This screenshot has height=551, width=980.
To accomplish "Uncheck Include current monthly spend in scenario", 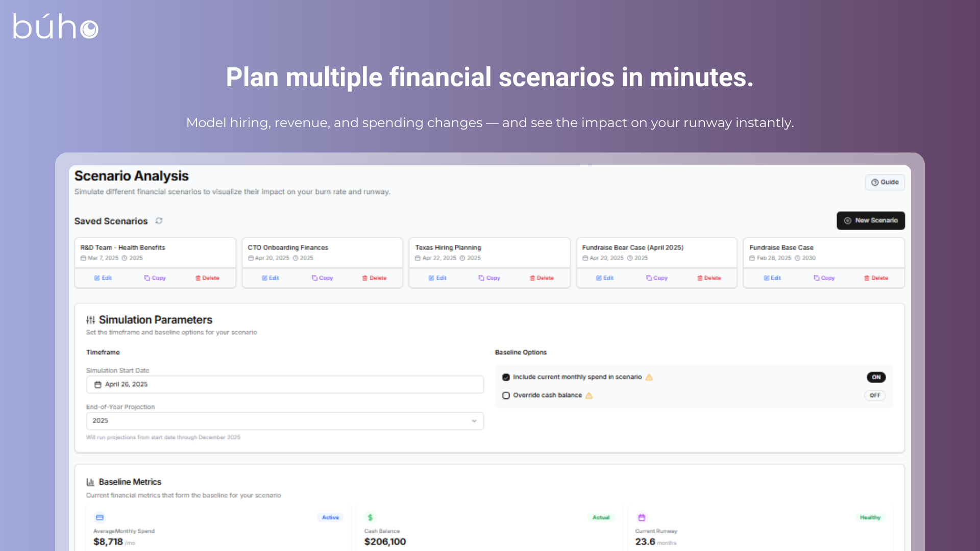I will point(506,378).
